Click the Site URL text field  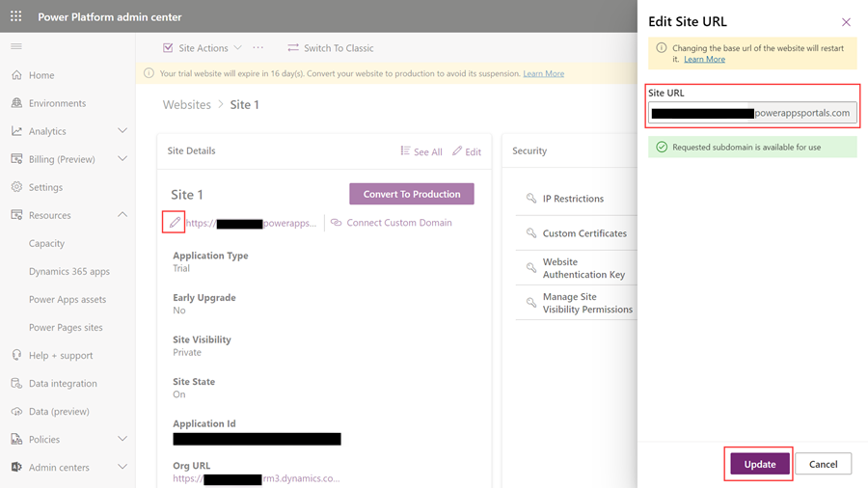click(x=752, y=113)
